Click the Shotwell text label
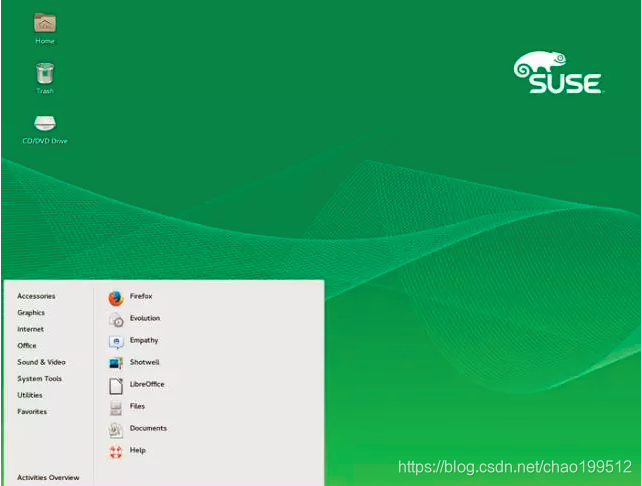 coord(145,362)
